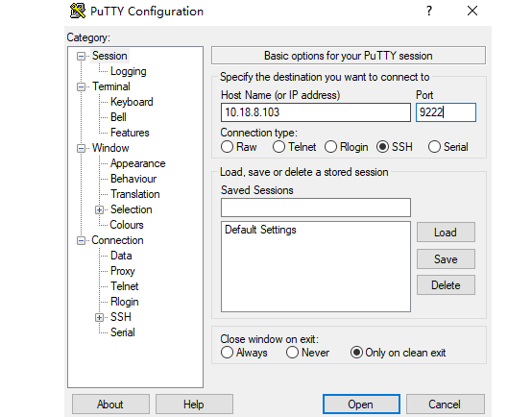Open the Keyboard category
The width and height of the screenshot is (532, 417).
132,102
